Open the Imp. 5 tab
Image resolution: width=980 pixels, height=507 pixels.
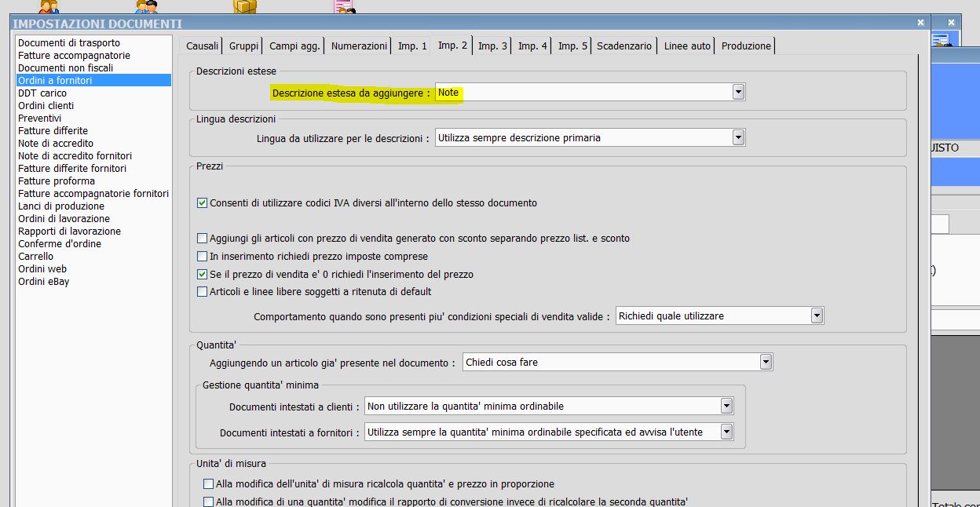[x=573, y=46]
